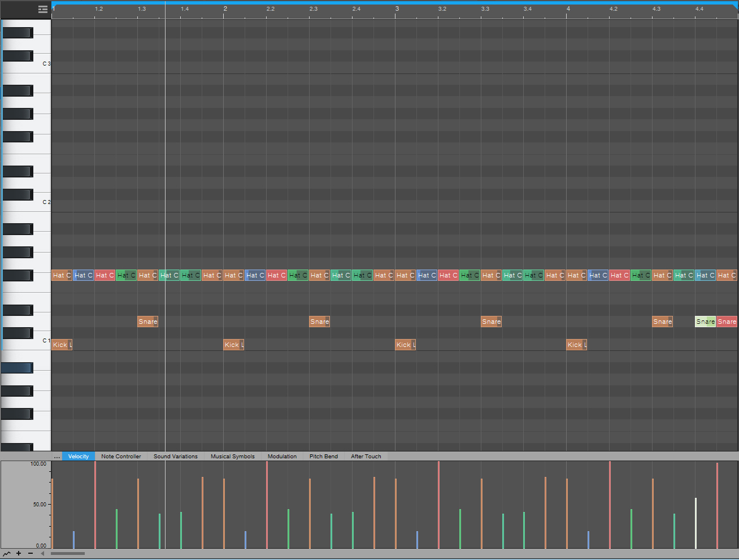
Task: Click the bar 3 ruler marker
Action: coord(397,9)
